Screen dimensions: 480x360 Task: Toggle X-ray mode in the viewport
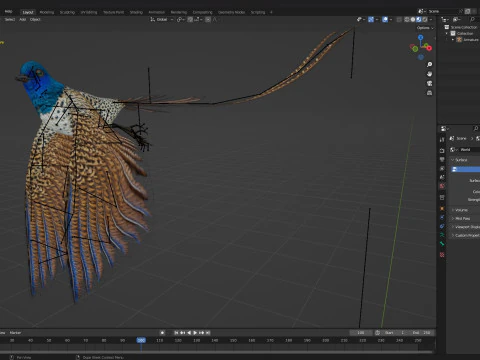(399, 20)
